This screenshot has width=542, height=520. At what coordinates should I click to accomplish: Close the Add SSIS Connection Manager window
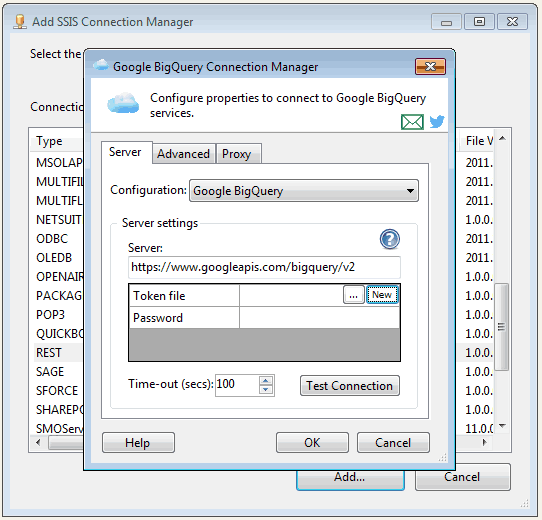[x=512, y=22]
